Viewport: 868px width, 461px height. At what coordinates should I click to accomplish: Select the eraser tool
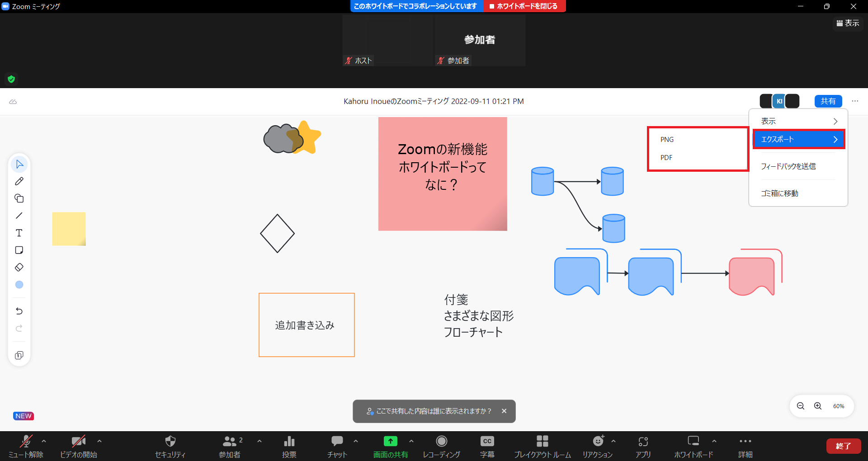19,267
